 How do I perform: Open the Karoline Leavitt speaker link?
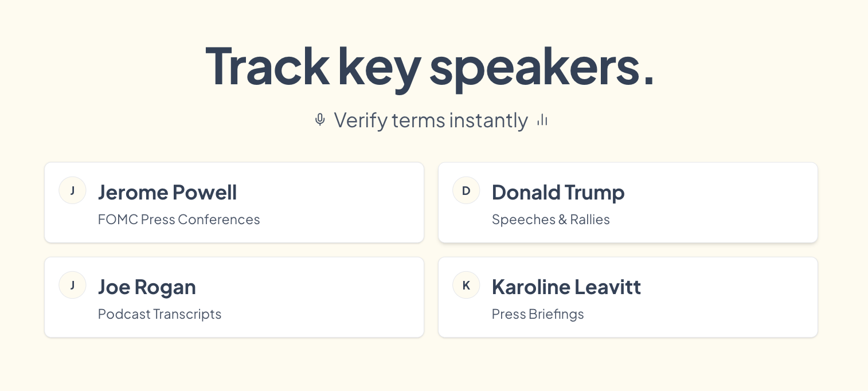coord(566,287)
